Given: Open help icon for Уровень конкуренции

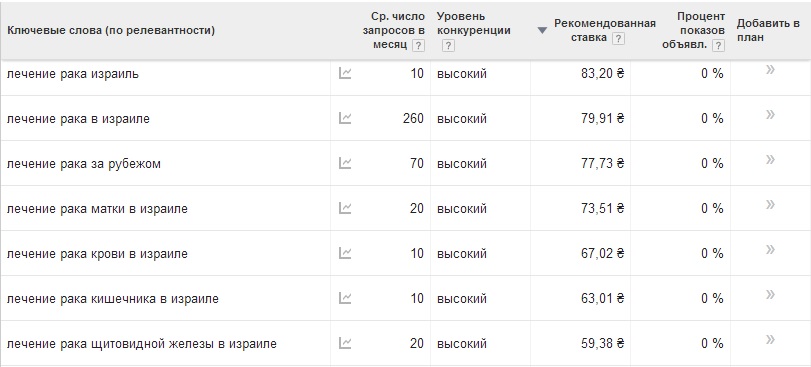Looking at the screenshot, I should (448, 45).
